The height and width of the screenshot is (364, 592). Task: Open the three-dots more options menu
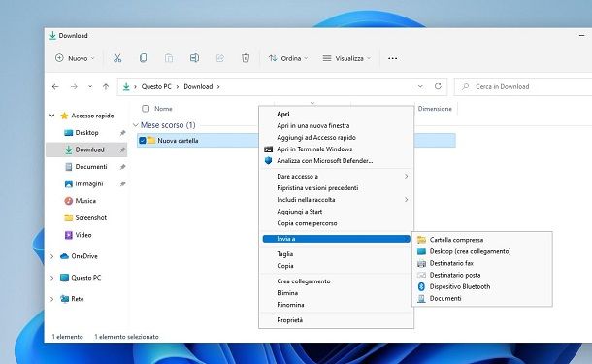[x=393, y=58]
